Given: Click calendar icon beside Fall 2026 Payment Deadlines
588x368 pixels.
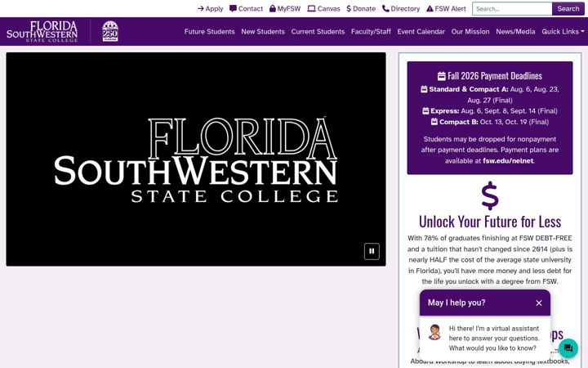Looking at the screenshot, I should (441, 76).
